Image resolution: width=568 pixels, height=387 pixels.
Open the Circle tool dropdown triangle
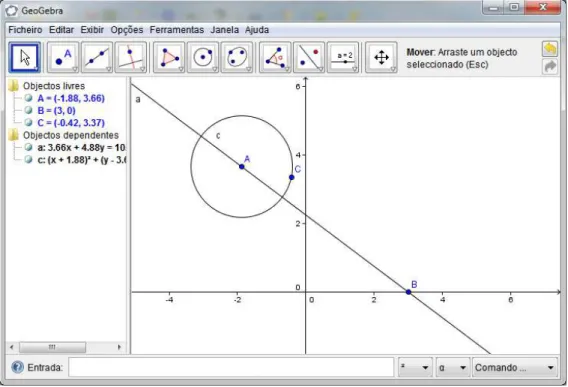[215, 69]
